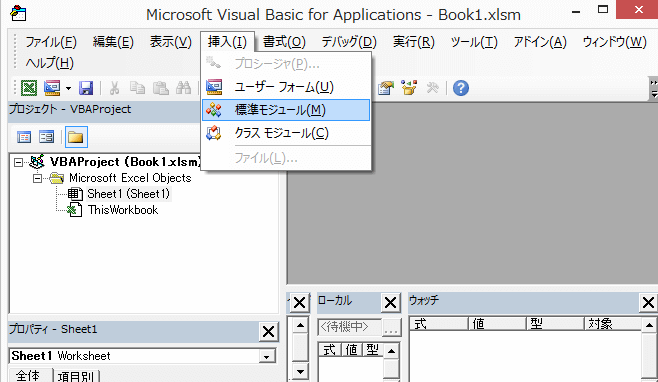Click scroll up arrow in ローカル pane
This screenshot has height=382, width=658.
click(x=391, y=351)
